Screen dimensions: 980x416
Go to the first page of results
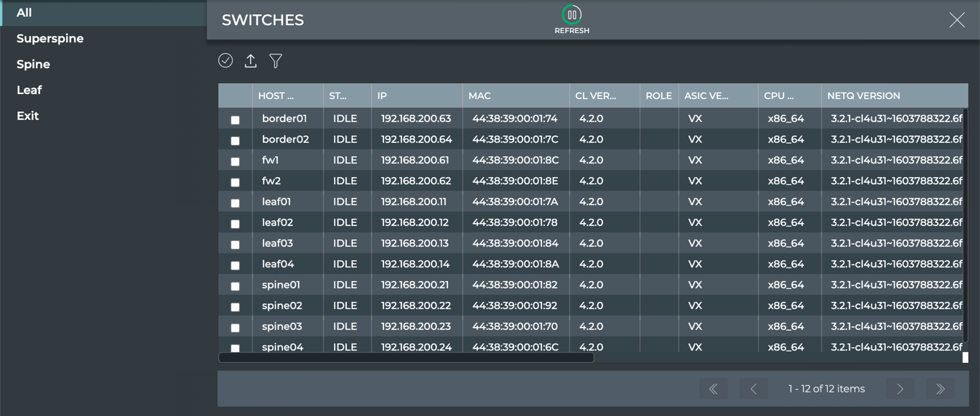coord(713,389)
